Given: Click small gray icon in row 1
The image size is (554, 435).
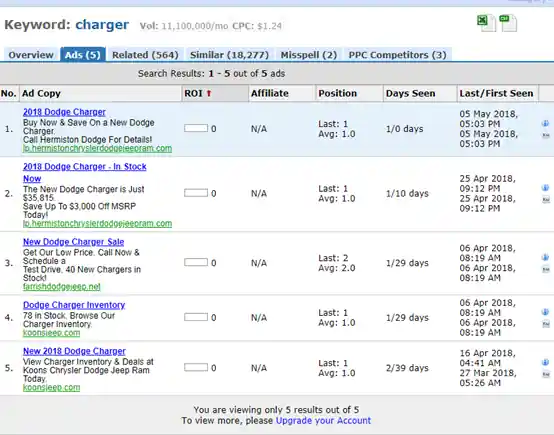Looking at the screenshot, I should [x=546, y=135].
